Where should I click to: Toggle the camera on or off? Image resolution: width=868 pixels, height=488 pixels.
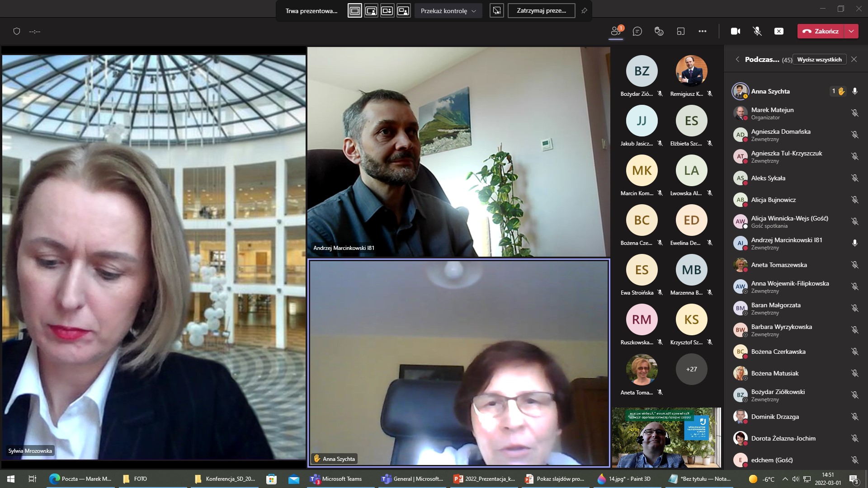736,31
